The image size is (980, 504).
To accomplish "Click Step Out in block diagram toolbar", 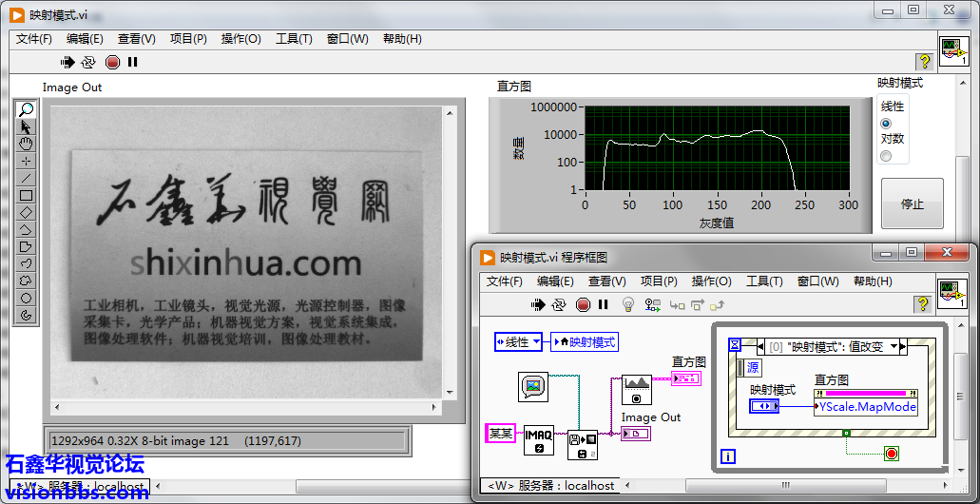I will (718, 304).
